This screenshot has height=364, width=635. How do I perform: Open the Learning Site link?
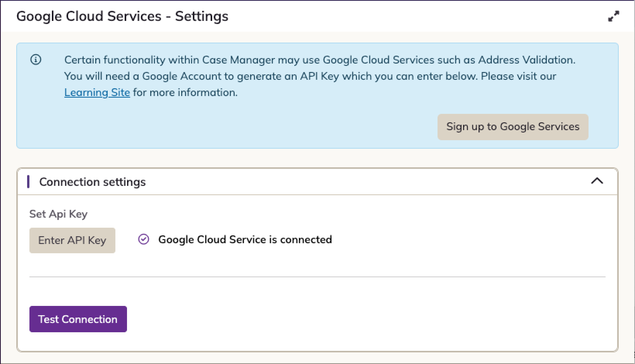click(97, 93)
